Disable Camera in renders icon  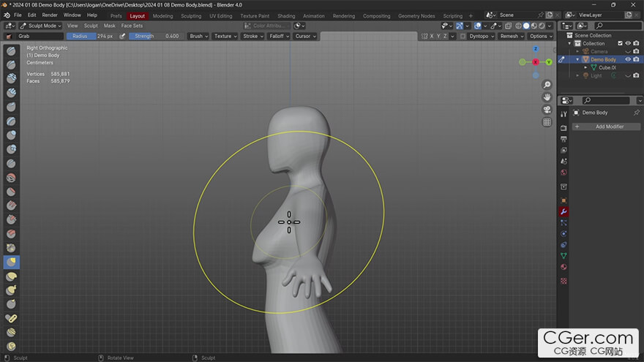[636, 51]
